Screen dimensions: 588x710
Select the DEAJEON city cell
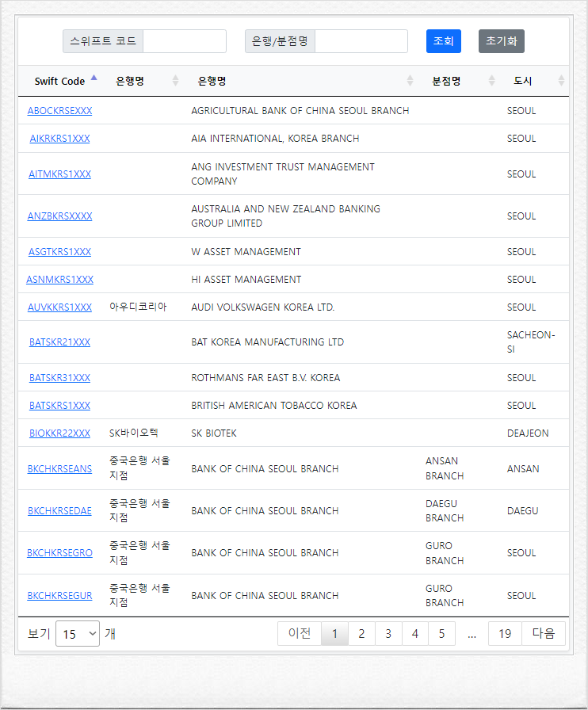528,433
